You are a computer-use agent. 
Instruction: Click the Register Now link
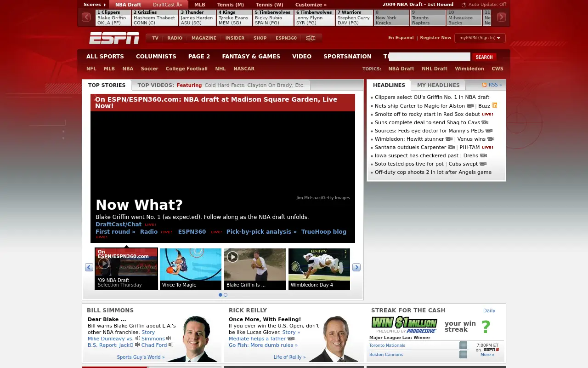(435, 38)
